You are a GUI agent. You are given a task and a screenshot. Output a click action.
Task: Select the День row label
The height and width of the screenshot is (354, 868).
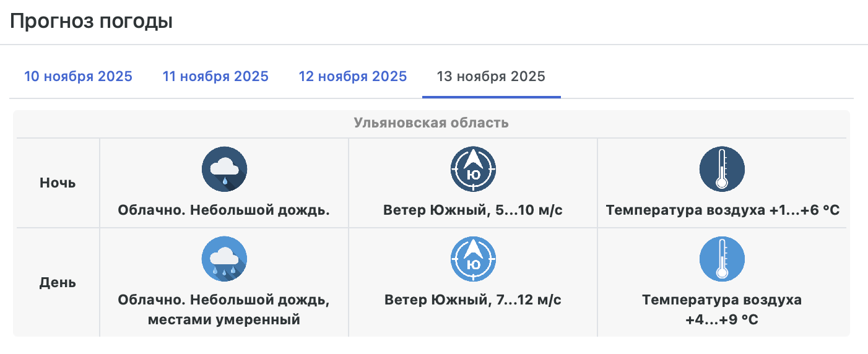[x=58, y=283]
